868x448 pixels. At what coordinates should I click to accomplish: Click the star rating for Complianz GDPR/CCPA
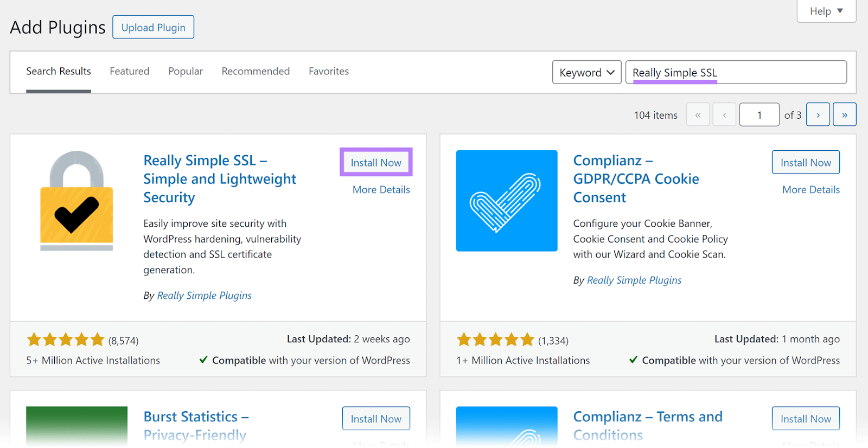tap(495, 340)
